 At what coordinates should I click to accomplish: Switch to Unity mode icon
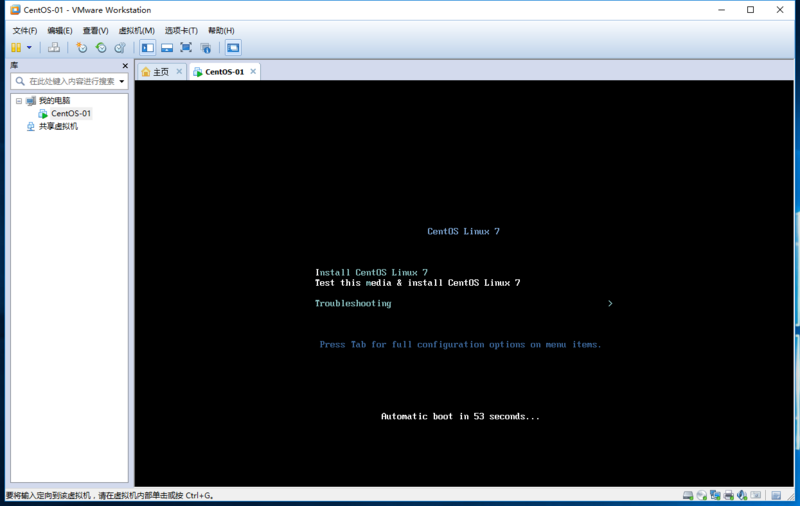pos(206,48)
